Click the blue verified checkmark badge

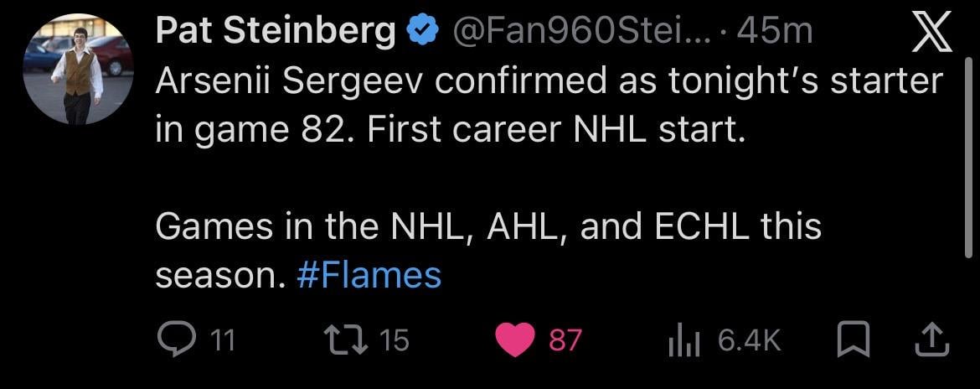point(423,33)
